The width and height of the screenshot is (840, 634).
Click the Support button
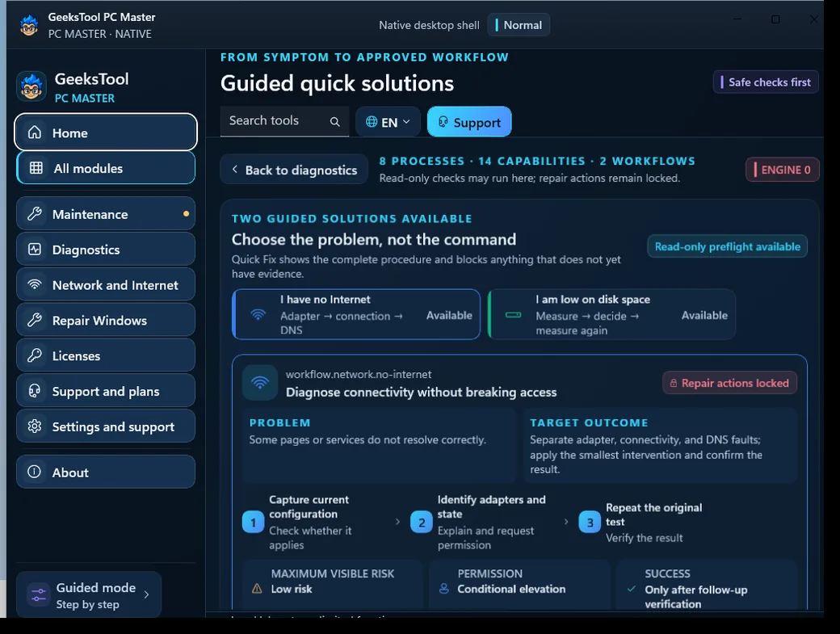(x=469, y=122)
